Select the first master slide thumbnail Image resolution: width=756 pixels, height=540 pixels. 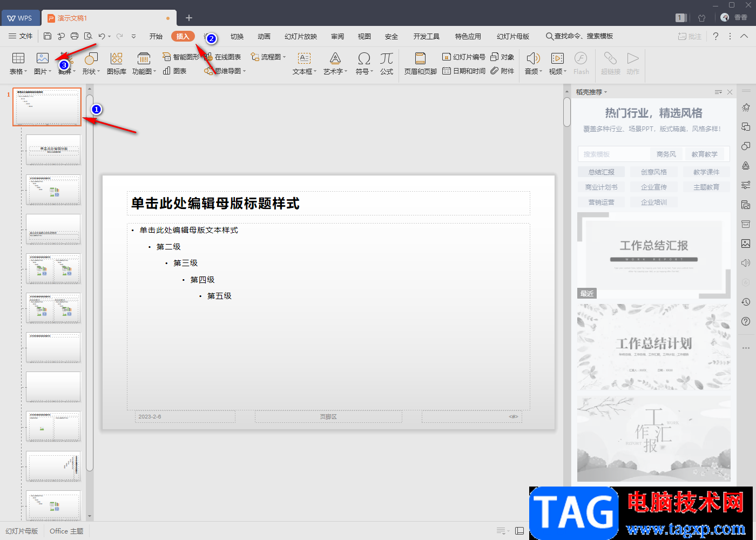[47, 107]
